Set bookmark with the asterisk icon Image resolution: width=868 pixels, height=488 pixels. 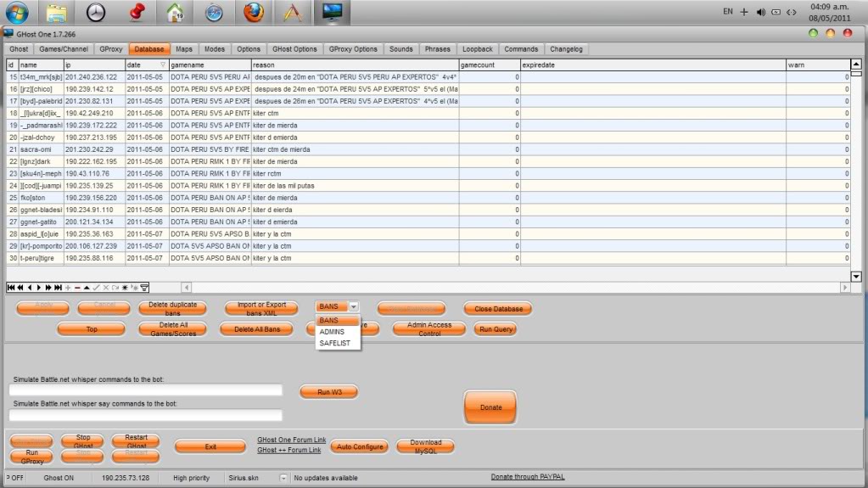point(125,288)
